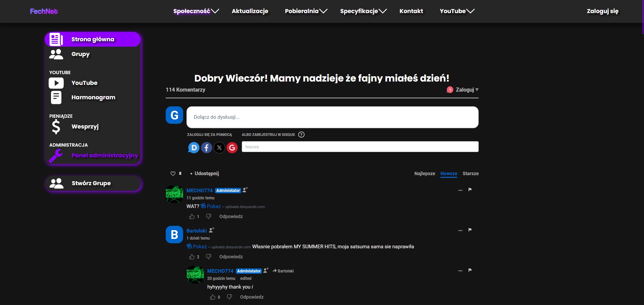
Task: Collapse MECHO774's top comment thread
Action: [460, 190]
